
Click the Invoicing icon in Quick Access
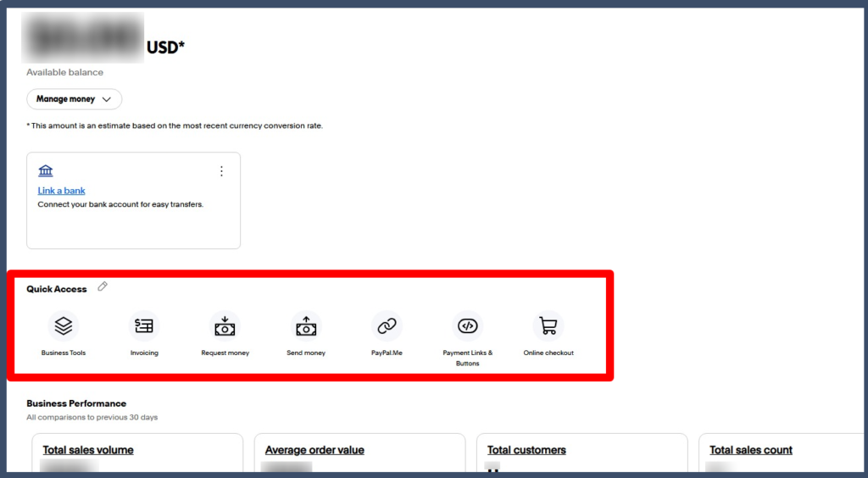tap(144, 325)
